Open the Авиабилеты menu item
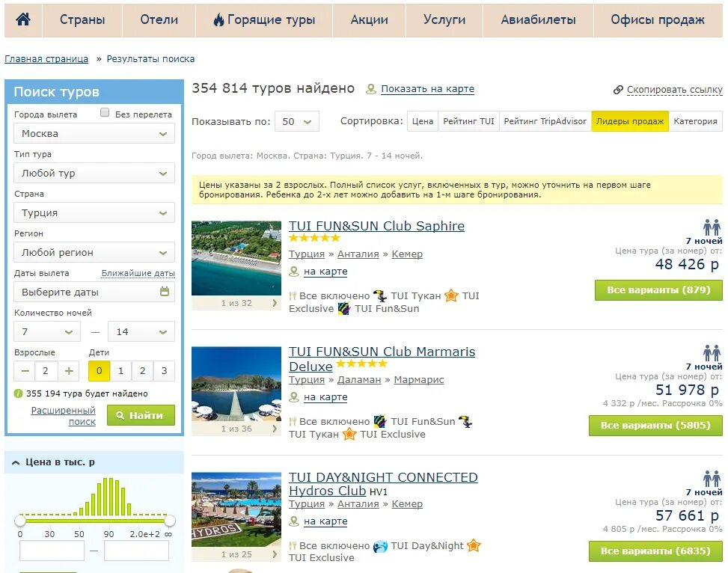The height and width of the screenshot is (573, 728). [538, 19]
